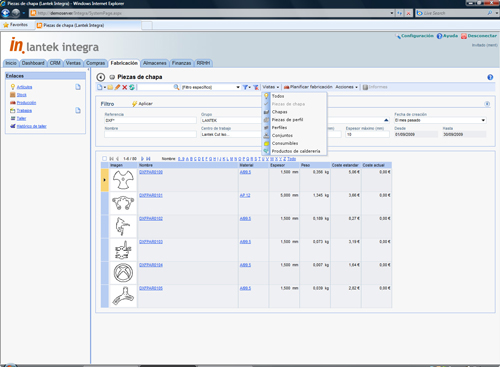Open the yellow folder toolbar icon
The height and width of the screenshot is (367, 500).
pyautogui.click(x=110, y=87)
